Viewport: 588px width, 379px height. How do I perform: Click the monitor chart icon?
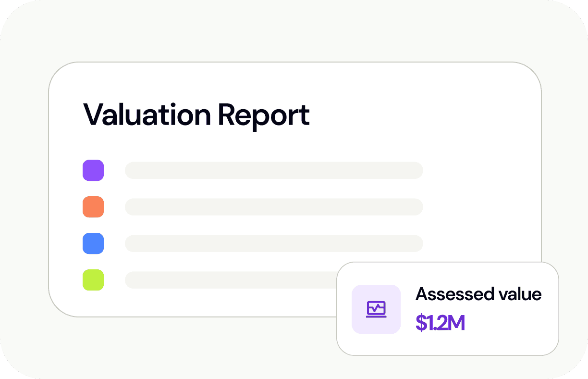376,309
